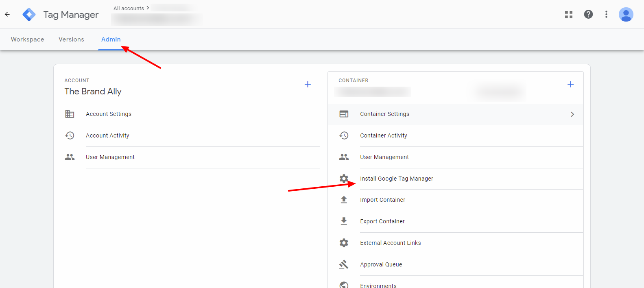The width and height of the screenshot is (644, 288).
Task: Click the Import Container upload icon
Action: click(344, 200)
